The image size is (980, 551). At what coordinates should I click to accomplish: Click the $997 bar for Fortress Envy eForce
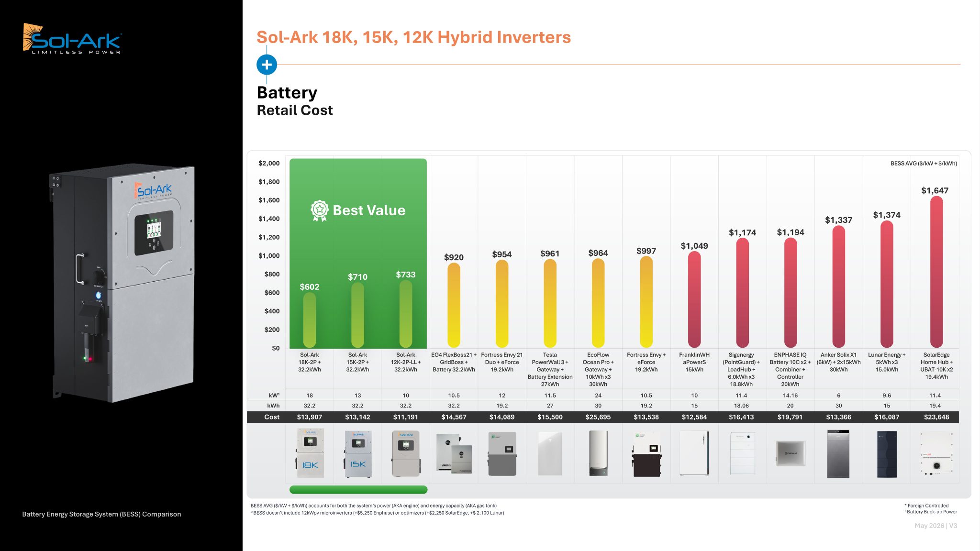pyautogui.click(x=646, y=301)
